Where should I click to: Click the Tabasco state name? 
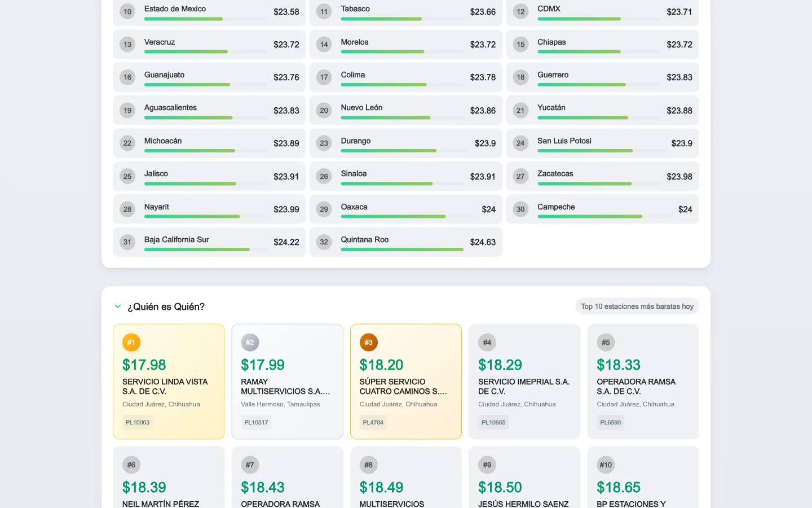click(355, 8)
